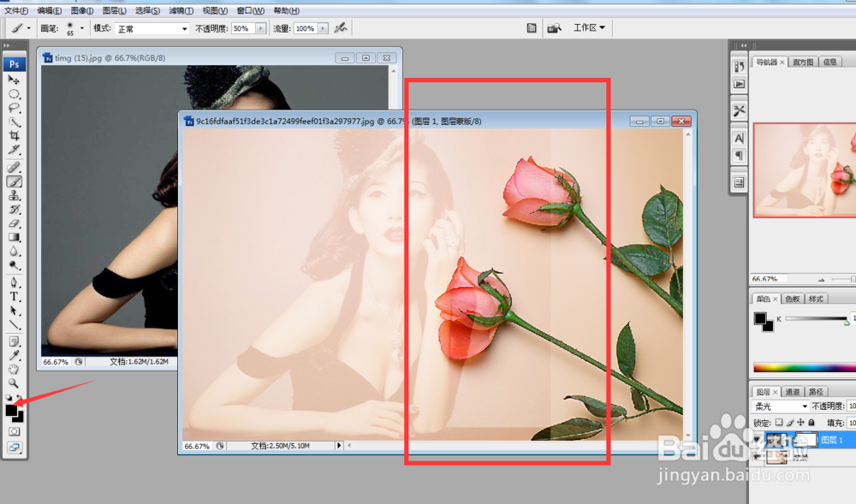Select the Zoom tool
The width and height of the screenshot is (856, 504).
coord(15,383)
